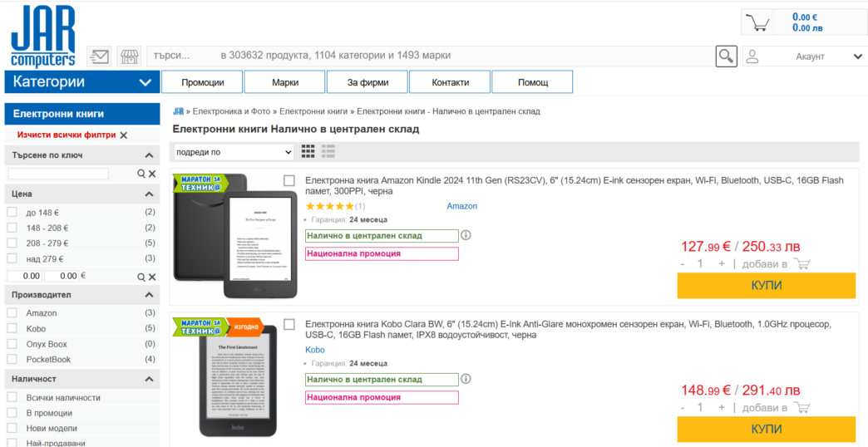Increase Kobo Clara quantity with plus
The width and height of the screenshot is (868, 447).
point(722,407)
